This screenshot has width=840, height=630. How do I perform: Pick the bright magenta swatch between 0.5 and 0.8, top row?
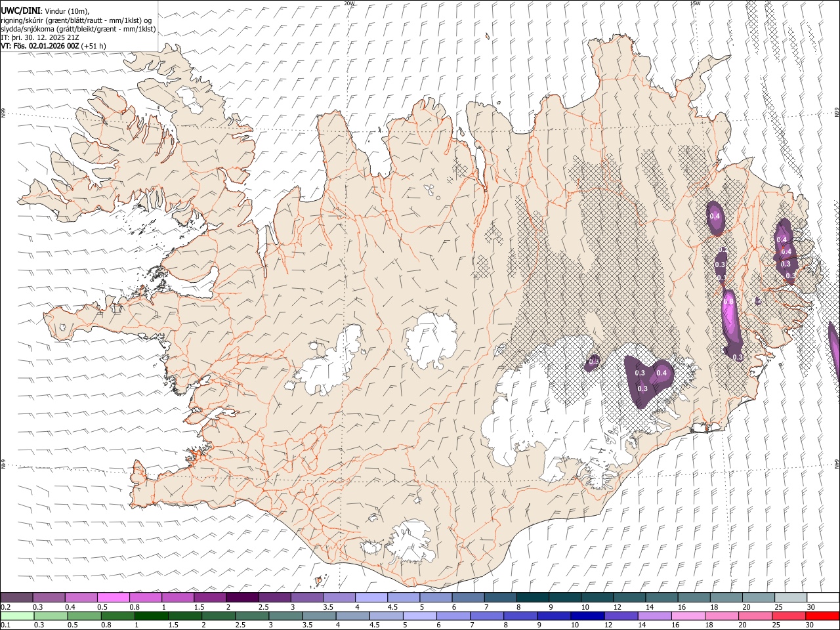coord(114,598)
